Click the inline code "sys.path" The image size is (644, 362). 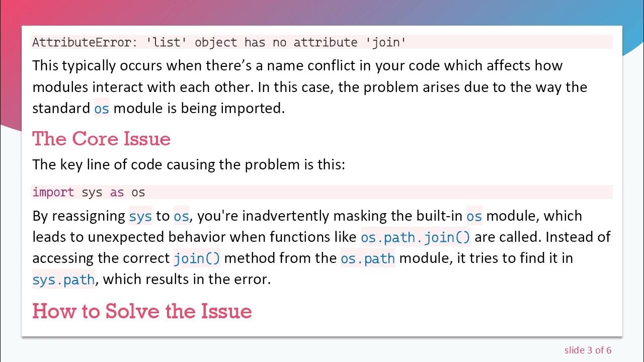pos(63,280)
